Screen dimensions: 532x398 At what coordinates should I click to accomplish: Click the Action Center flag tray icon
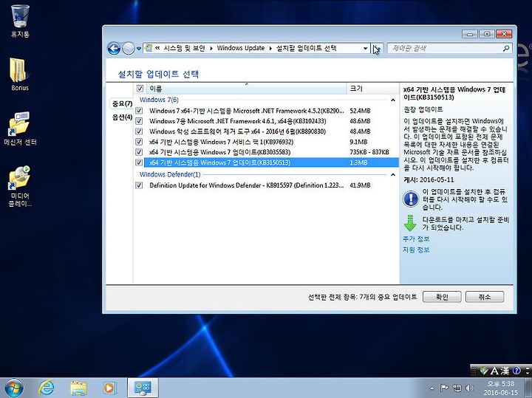(x=444, y=388)
